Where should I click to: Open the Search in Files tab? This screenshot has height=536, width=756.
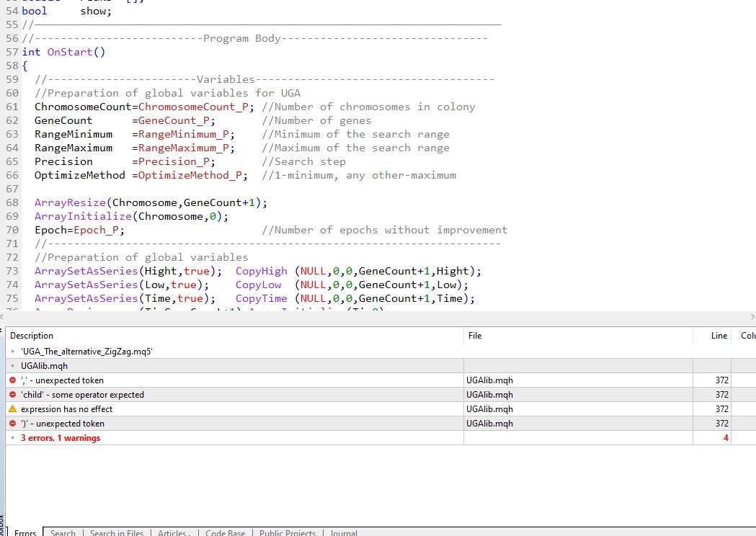coord(117,532)
